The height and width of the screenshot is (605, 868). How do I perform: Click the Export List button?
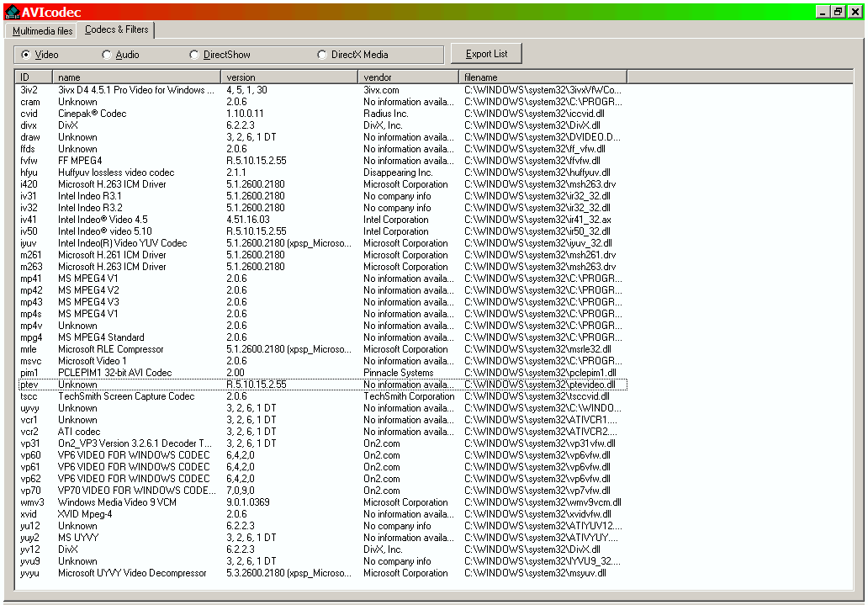[x=486, y=54]
